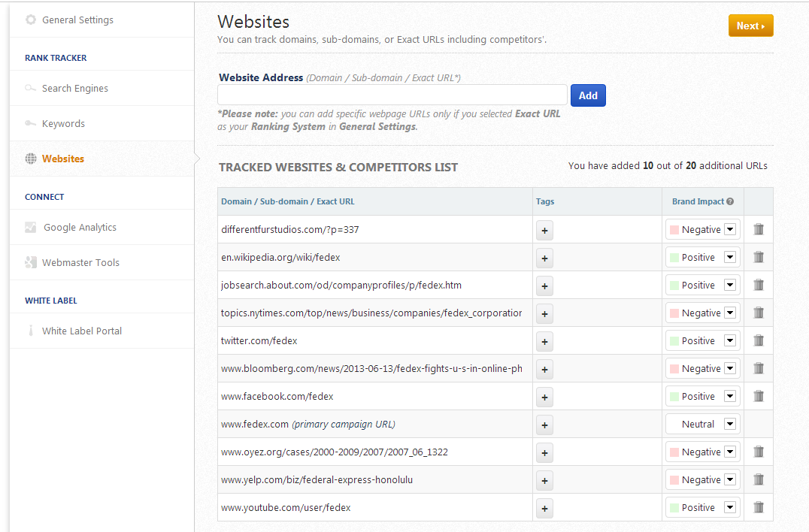Screen dimensions: 809x532
Task: Click plus tag button for www.facebook.com/fedex
Action: pos(545,397)
